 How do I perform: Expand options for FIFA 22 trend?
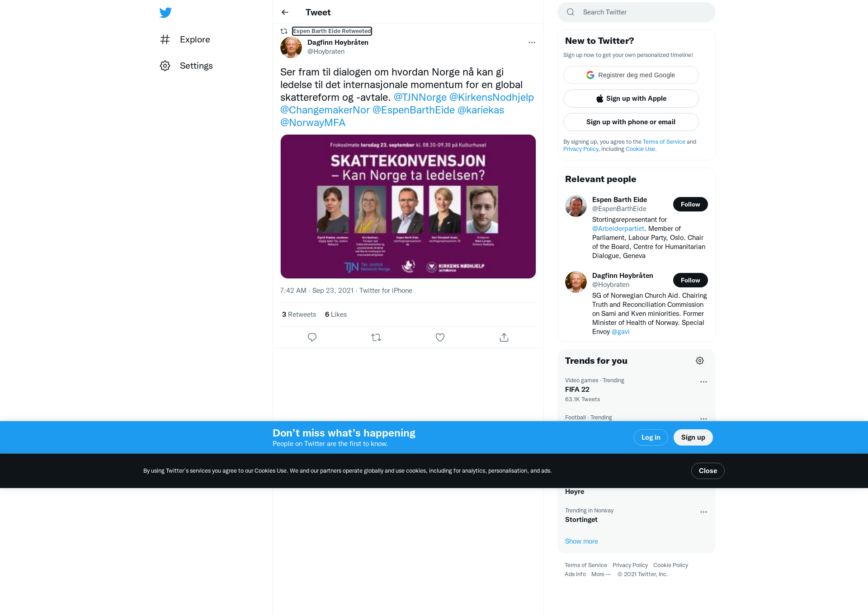(x=703, y=382)
